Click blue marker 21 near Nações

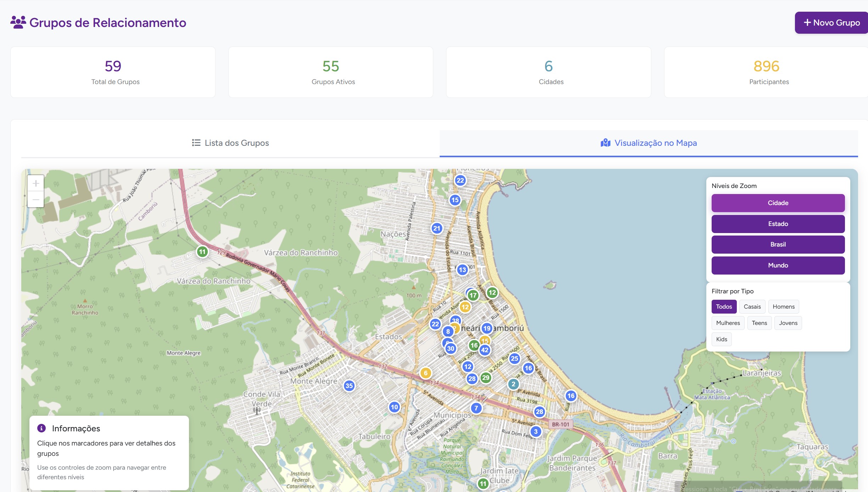point(436,228)
